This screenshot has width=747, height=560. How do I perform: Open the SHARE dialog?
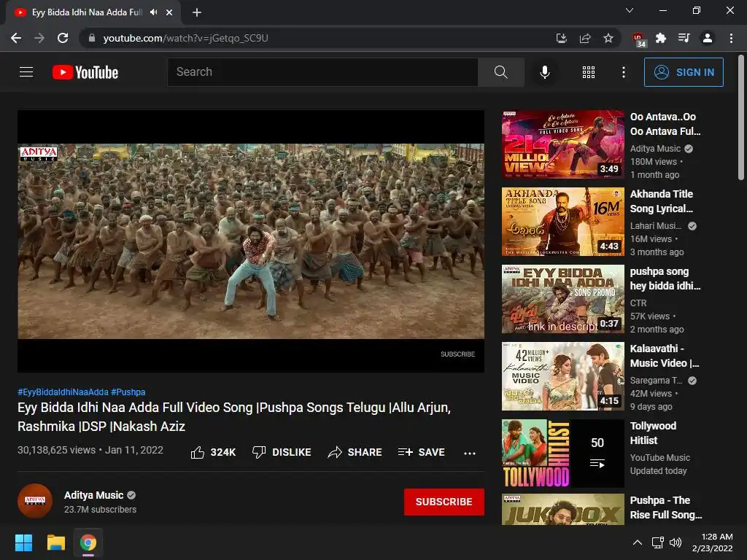(x=355, y=452)
